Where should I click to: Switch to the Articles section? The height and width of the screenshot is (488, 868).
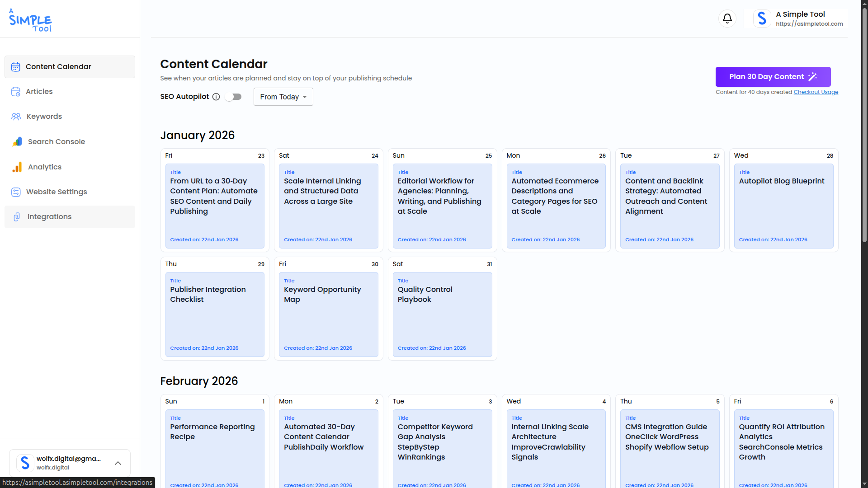(39, 91)
